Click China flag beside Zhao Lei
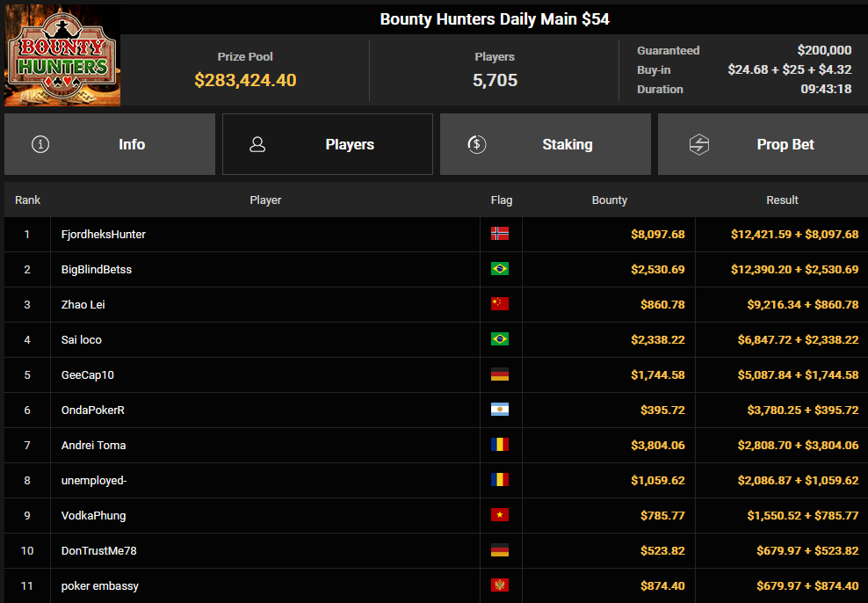 pyautogui.click(x=500, y=304)
